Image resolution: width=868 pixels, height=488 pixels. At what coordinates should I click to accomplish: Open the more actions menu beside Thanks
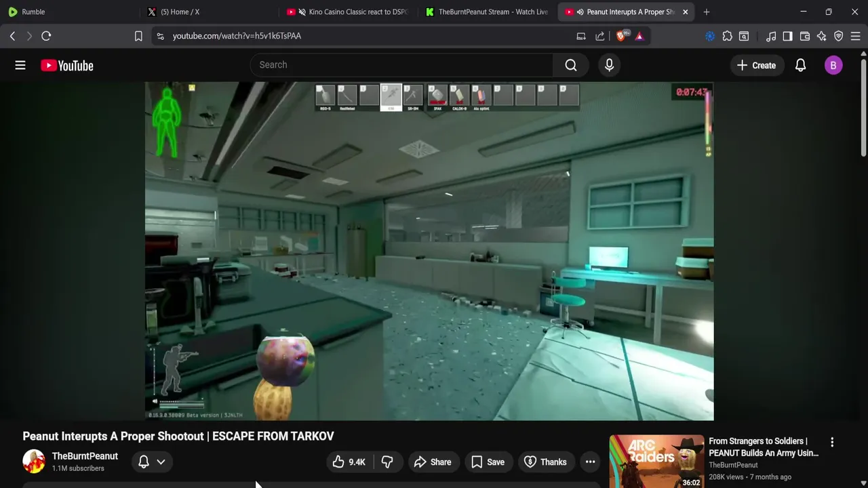click(590, 462)
